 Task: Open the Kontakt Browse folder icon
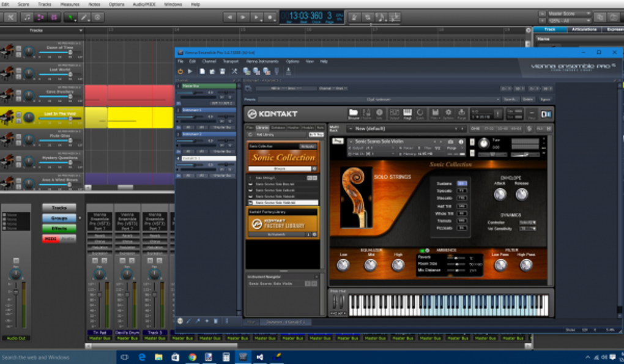pyautogui.click(x=353, y=113)
